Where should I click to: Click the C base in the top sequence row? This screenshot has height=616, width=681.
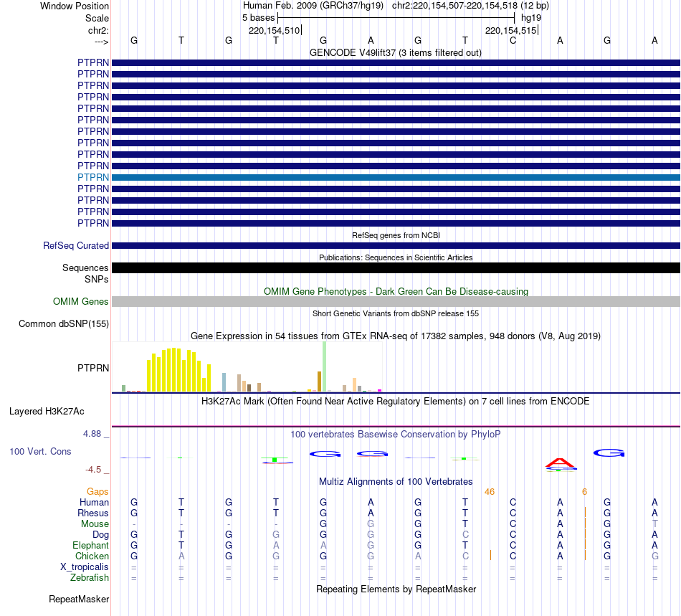click(x=513, y=40)
